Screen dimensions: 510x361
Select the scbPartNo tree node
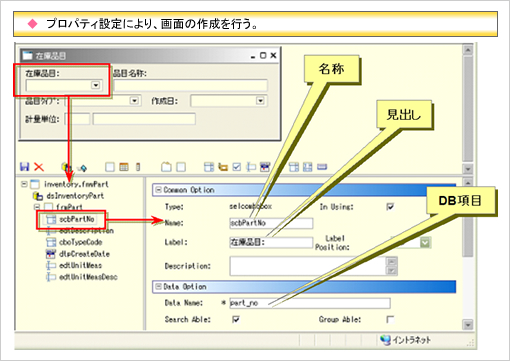click(x=77, y=219)
